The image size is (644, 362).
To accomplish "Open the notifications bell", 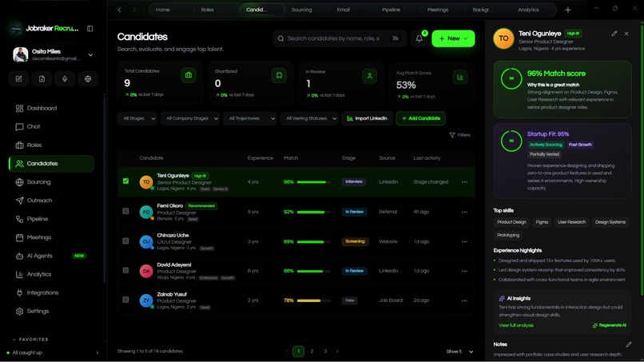I will click(419, 38).
